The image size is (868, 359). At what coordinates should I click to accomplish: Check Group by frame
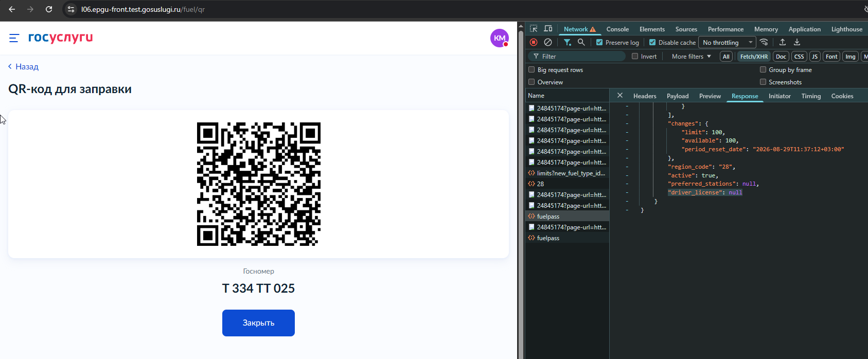pyautogui.click(x=763, y=69)
